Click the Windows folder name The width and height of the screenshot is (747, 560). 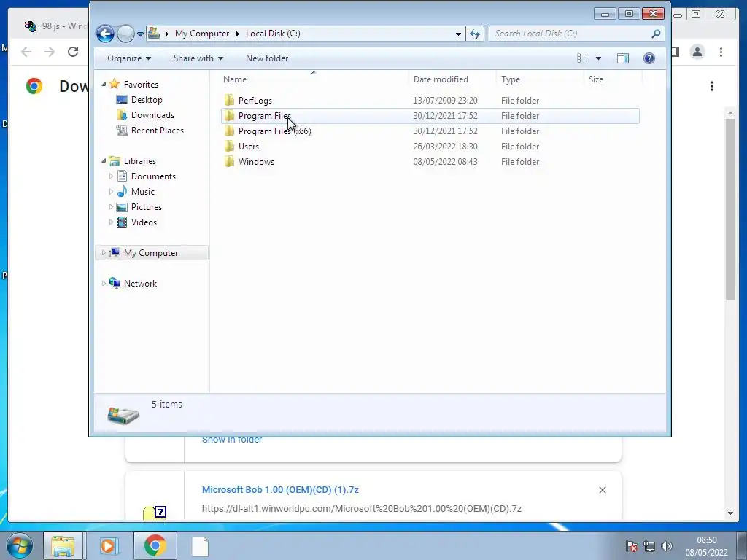click(x=256, y=161)
